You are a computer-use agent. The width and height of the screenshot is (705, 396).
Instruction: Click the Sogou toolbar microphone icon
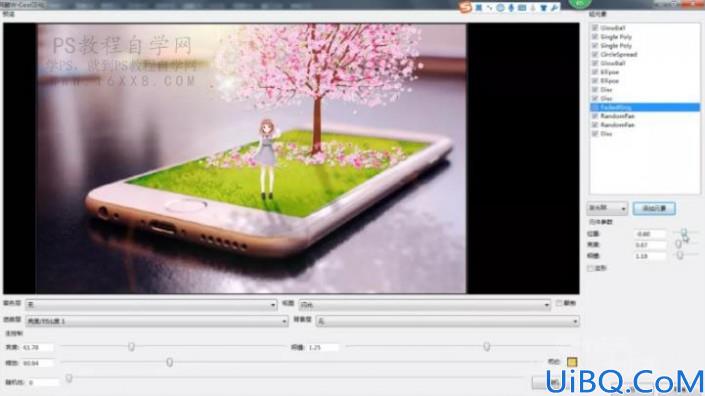(x=511, y=8)
